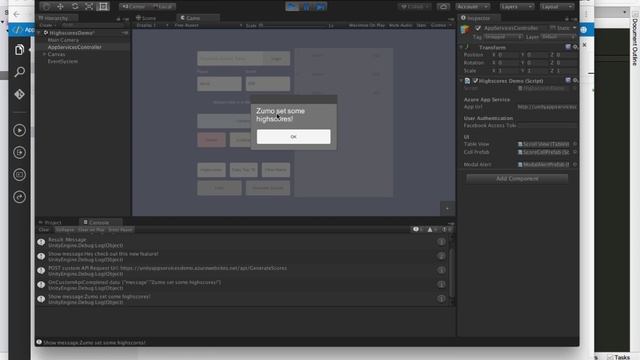The image size is (640, 360).
Task: Collapse the Transform component
Action: click(461, 47)
